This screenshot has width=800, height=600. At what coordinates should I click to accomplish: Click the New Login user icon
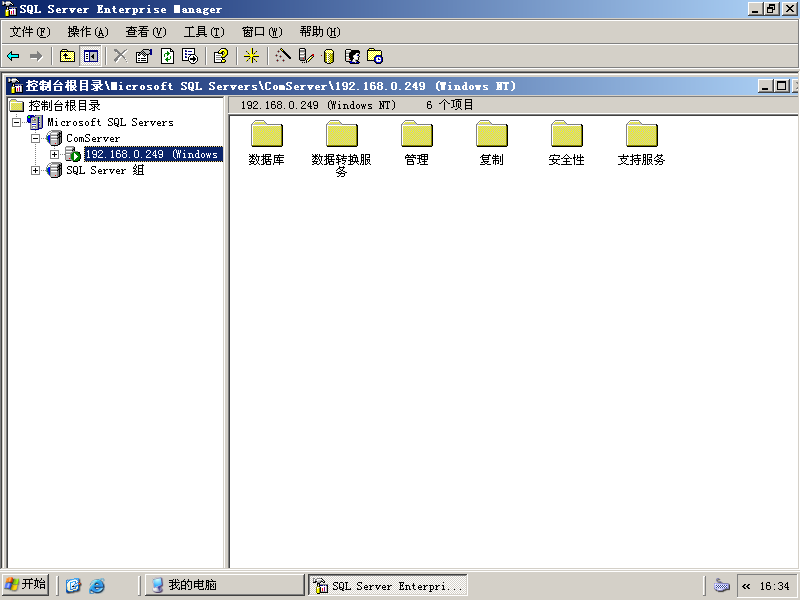pyautogui.click(x=353, y=56)
